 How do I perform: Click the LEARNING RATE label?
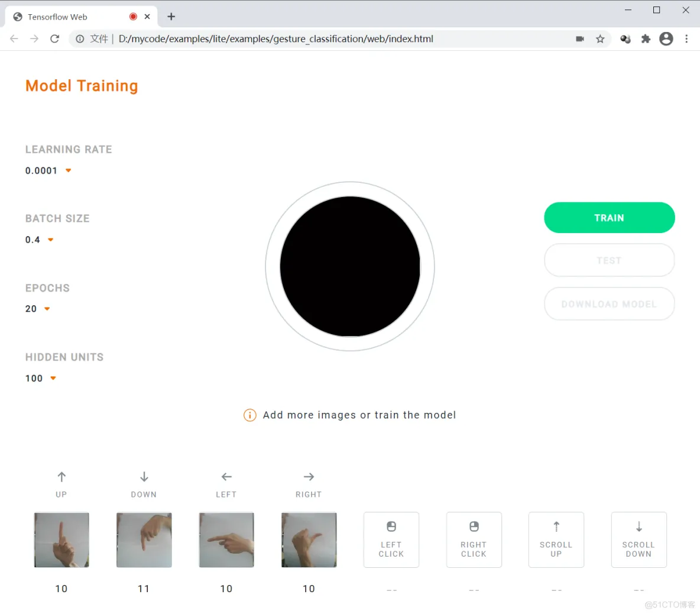pos(69,150)
